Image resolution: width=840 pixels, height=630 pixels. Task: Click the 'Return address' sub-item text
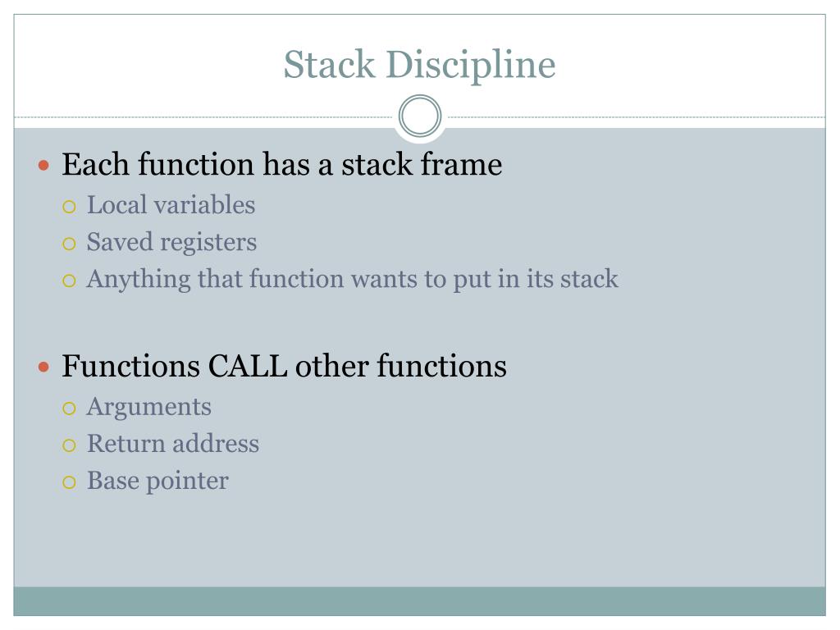click(173, 444)
